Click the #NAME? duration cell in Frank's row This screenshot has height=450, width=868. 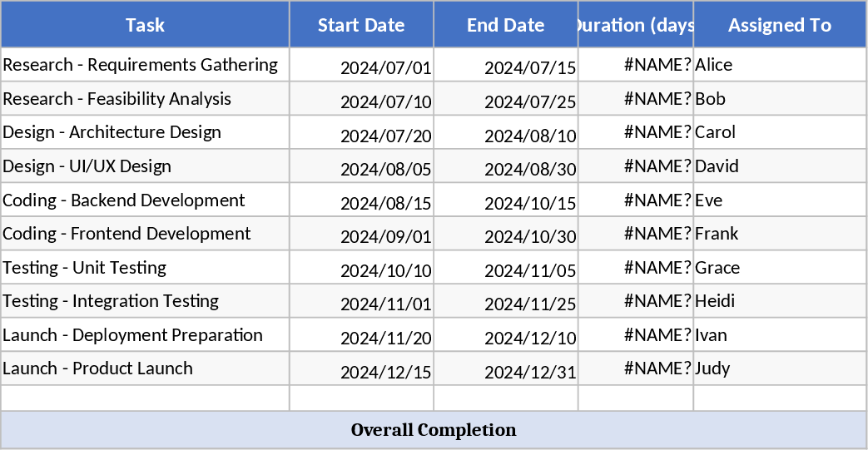(x=636, y=234)
